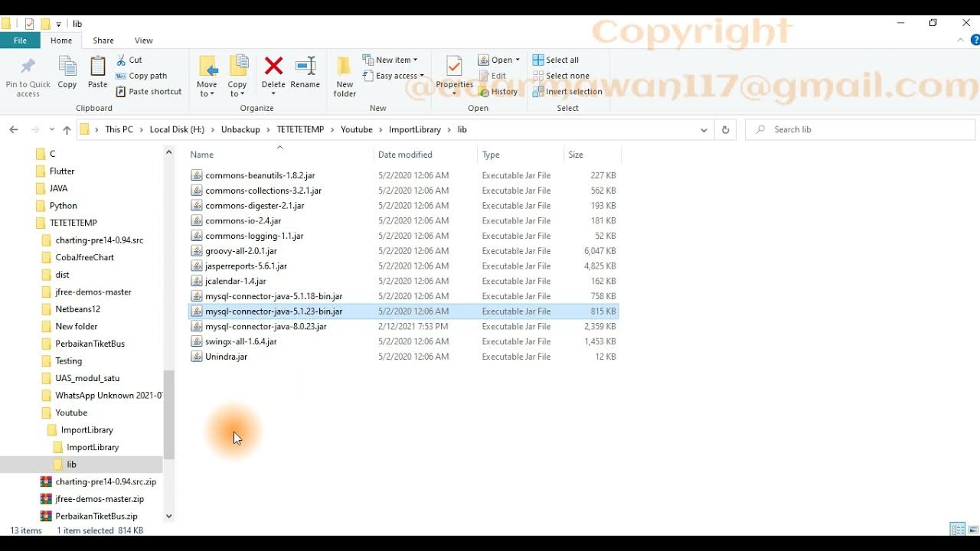Click the Forward navigation arrow
This screenshot has width=980, height=551.
pos(34,129)
